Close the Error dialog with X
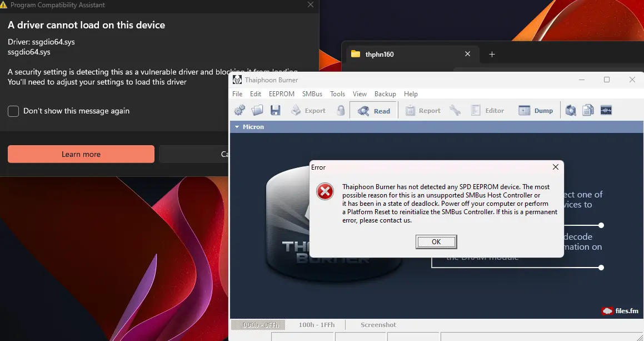Screen dimensions: 644x341 click(x=555, y=167)
